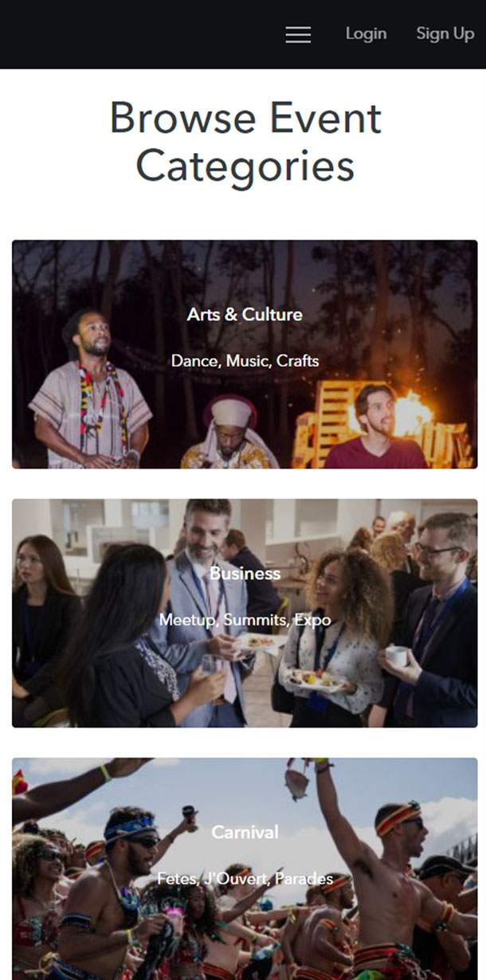Open the hamburger navigation menu
The image size is (486, 980).
[298, 34]
